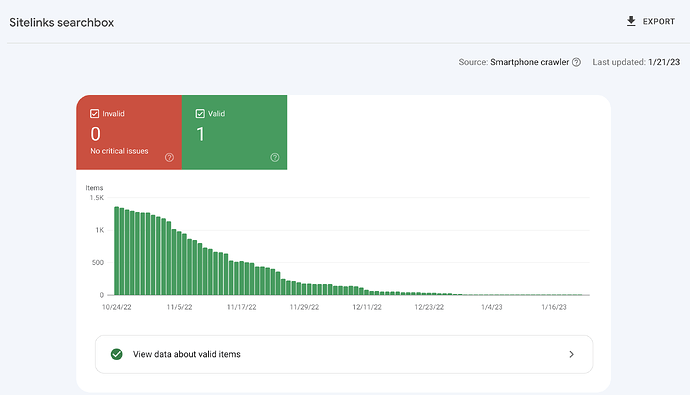Screen dimensions: 690x395
Task: Open help icon next to Smartphone crawler
Action: click(576, 62)
